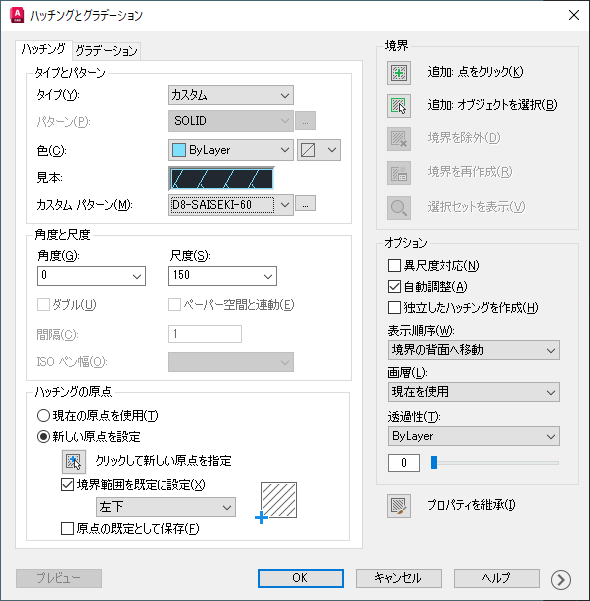
Task: Open the custom pattern browse button
Action: [306, 204]
